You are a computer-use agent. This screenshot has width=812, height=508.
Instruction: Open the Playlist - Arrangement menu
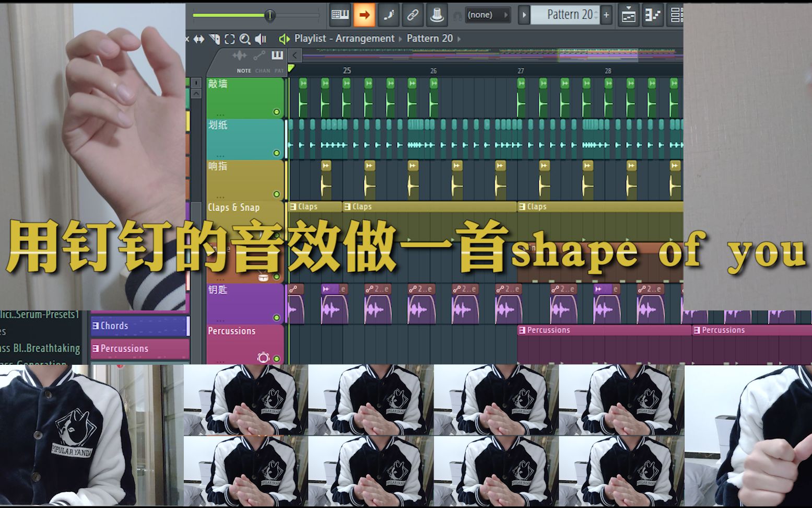pyautogui.click(x=344, y=38)
